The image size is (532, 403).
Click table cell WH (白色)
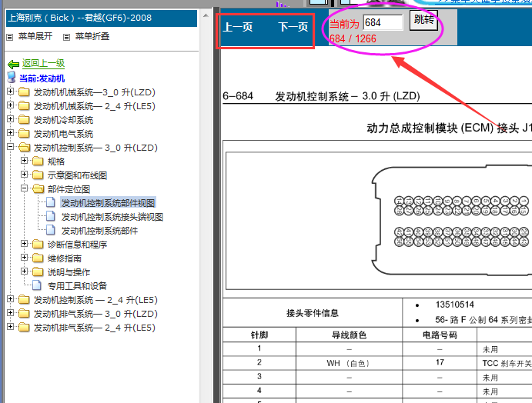coord(349,363)
